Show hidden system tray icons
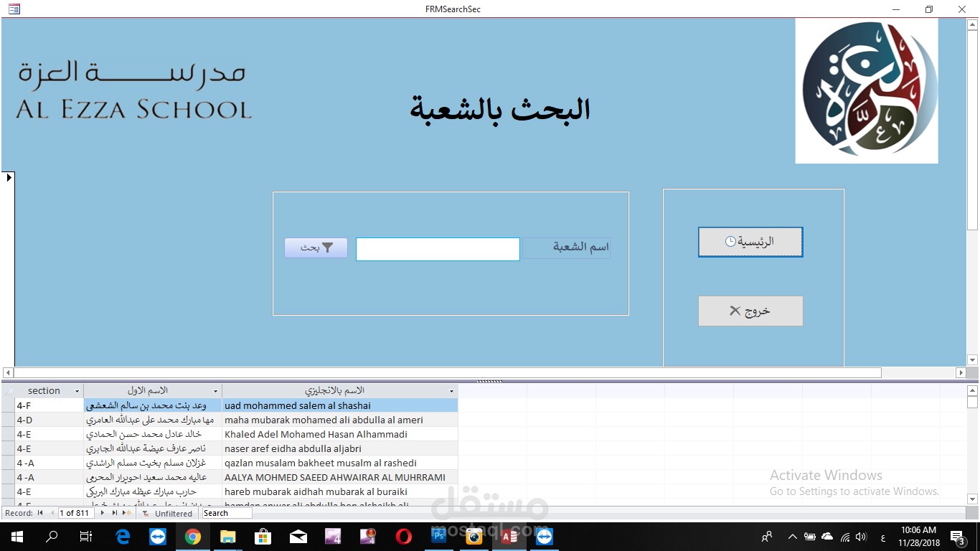The height and width of the screenshot is (551, 980). pos(792,536)
